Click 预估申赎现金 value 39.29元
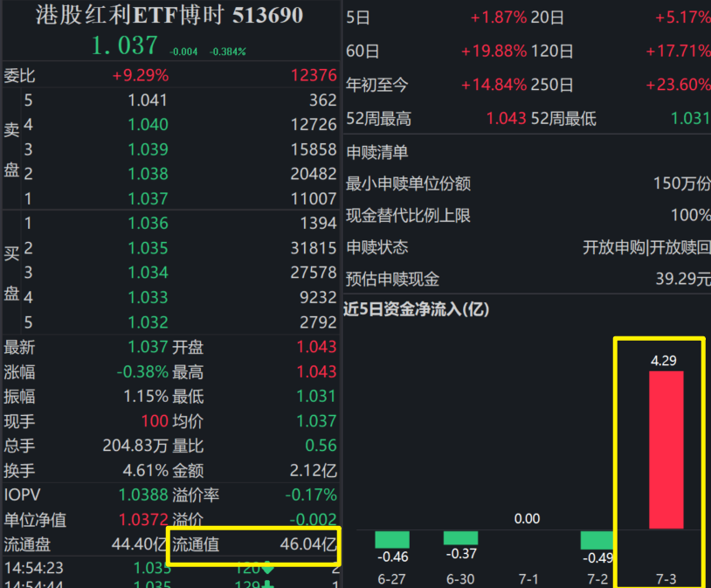Viewport: 711px width, 588px height. tap(683, 279)
